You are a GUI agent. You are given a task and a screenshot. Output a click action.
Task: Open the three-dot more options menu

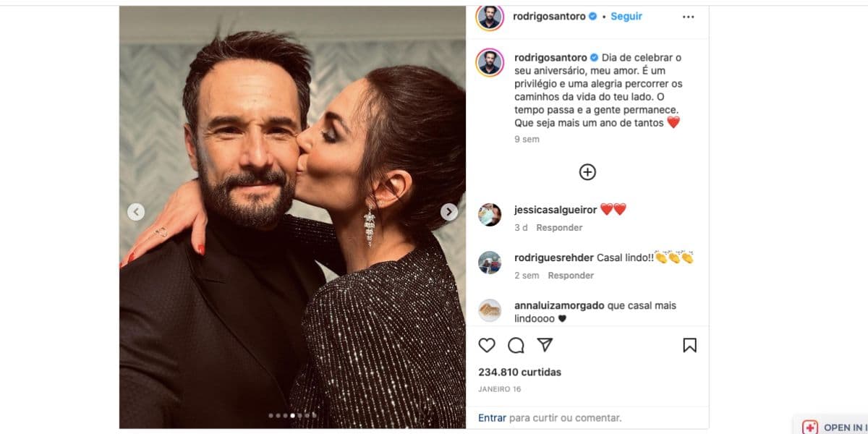coord(688,17)
